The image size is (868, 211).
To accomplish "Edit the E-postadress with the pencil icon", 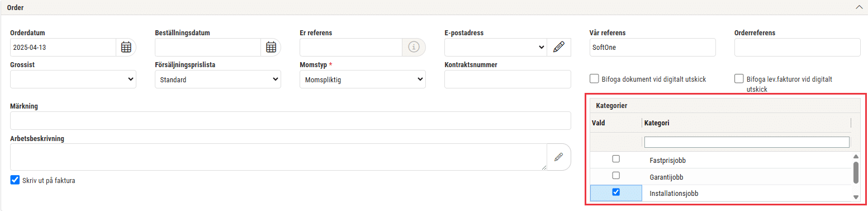I will coord(559,48).
